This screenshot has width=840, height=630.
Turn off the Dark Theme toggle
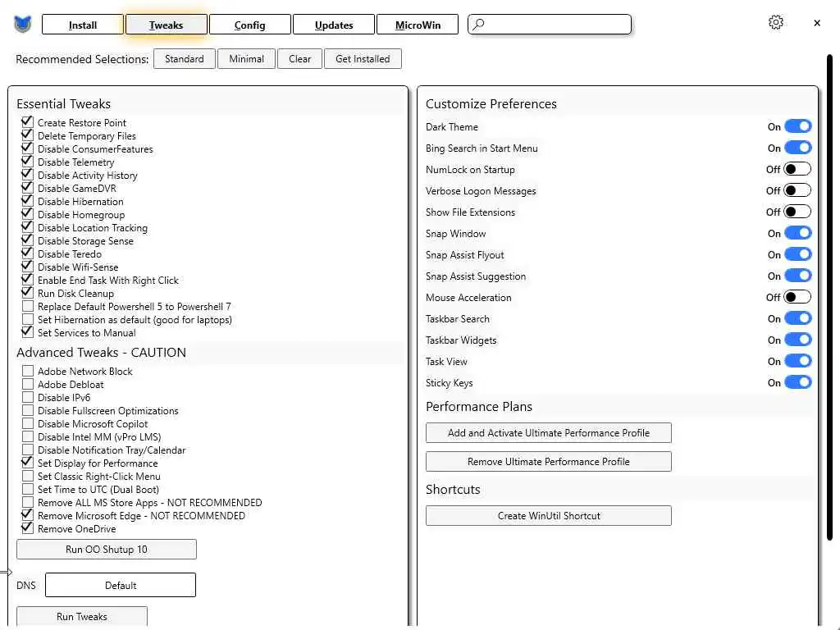[797, 126]
